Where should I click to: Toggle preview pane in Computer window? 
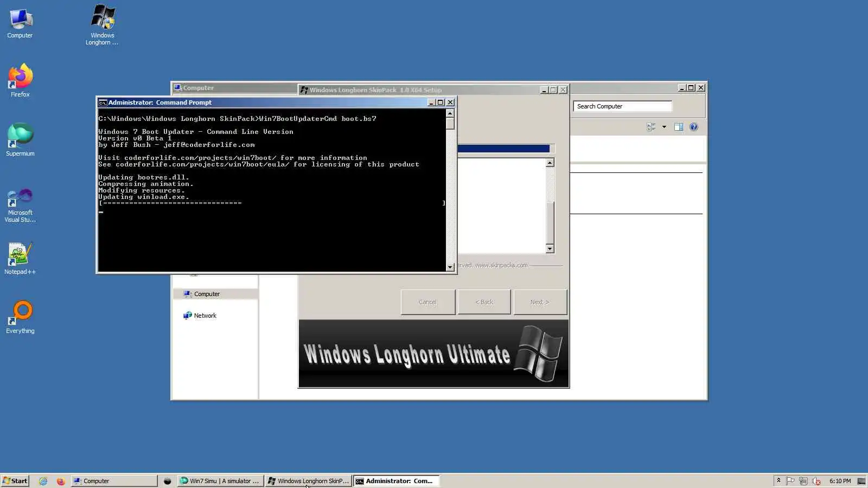[x=678, y=127]
